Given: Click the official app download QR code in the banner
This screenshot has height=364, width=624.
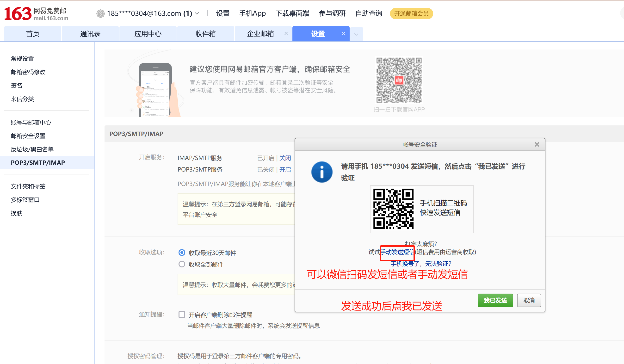Looking at the screenshot, I should pyautogui.click(x=399, y=80).
